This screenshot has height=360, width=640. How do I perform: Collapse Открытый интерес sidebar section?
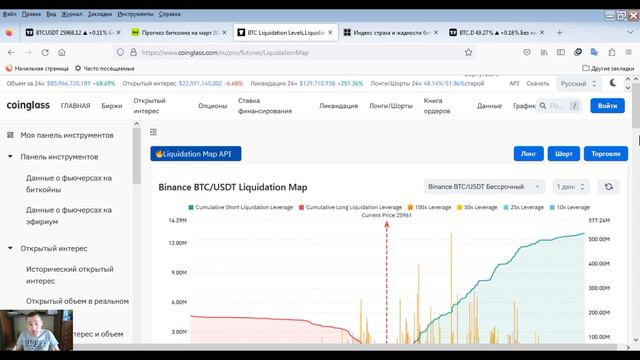tap(10, 248)
